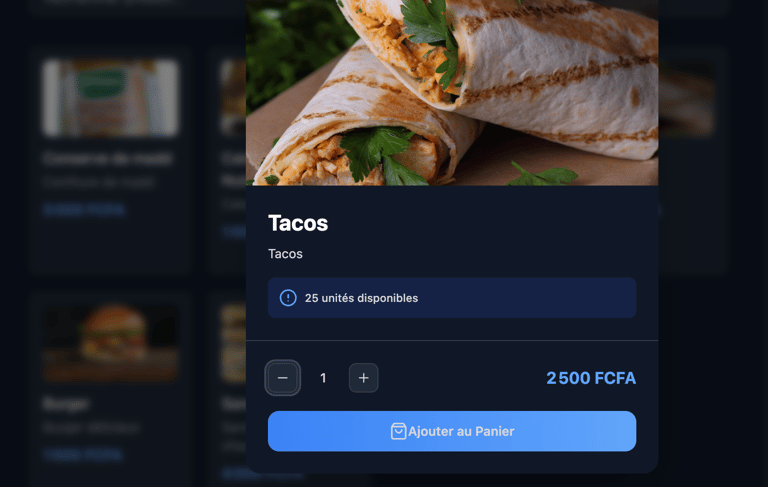Image resolution: width=768 pixels, height=487 pixels.
Task: Click the blurred blue price under Burger
Action: pos(83,454)
